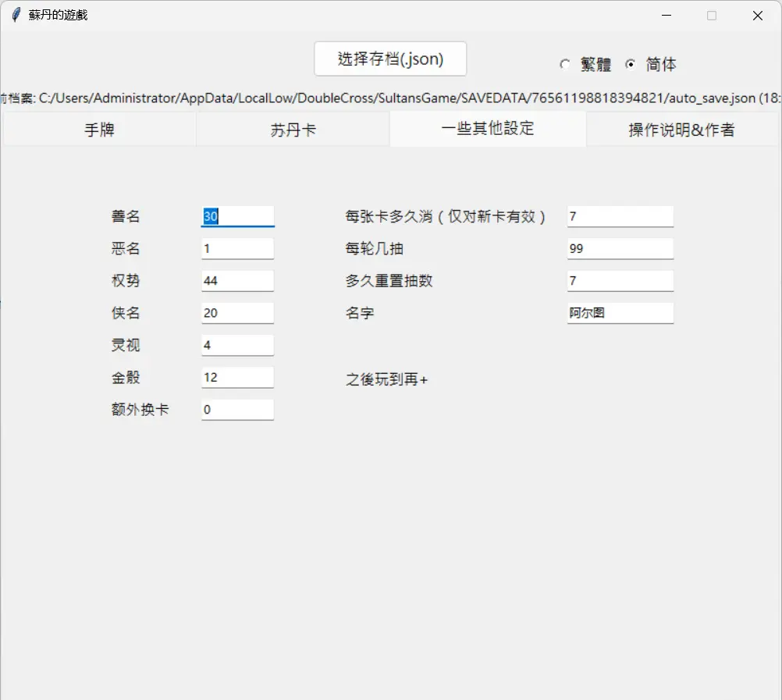Click the 名字 field containing 阿尔图
The height and width of the screenshot is (700, 782).
click(x=620, y=313)
